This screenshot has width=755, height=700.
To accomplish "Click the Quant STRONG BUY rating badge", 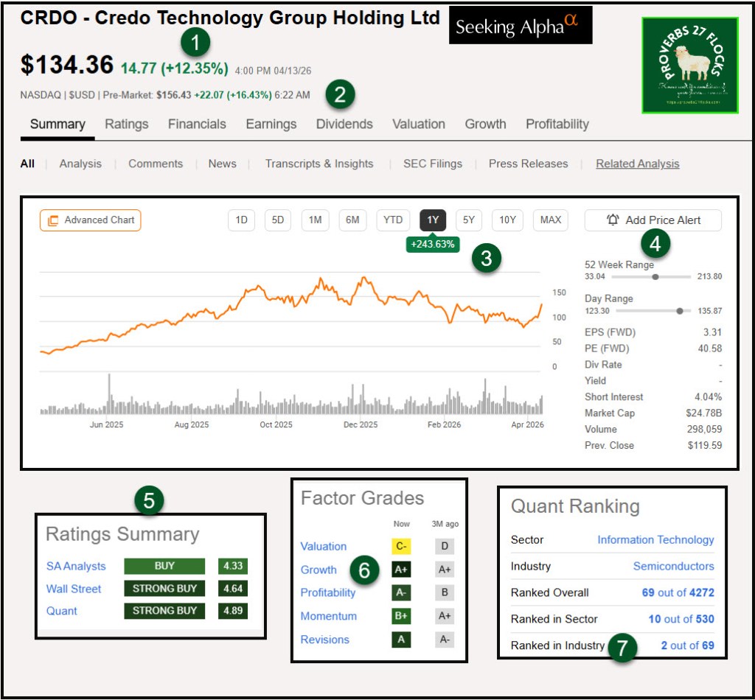I will 164,611.
